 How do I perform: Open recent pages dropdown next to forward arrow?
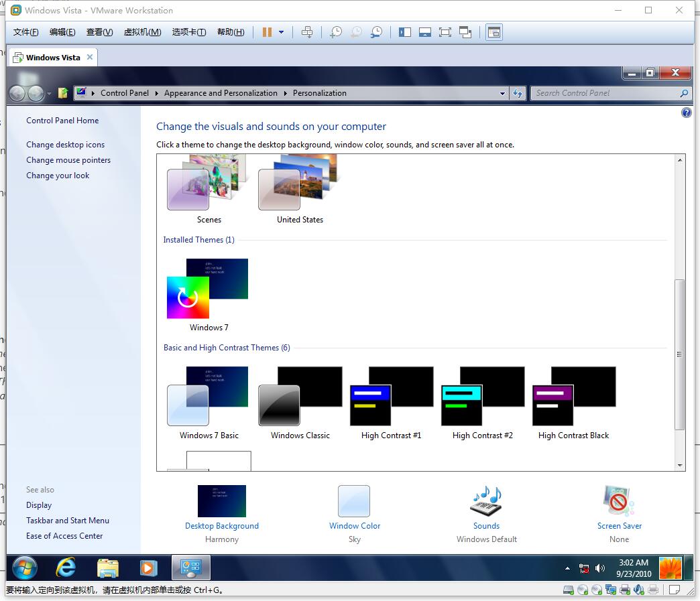pyautogui.click(x=49, y=94)
